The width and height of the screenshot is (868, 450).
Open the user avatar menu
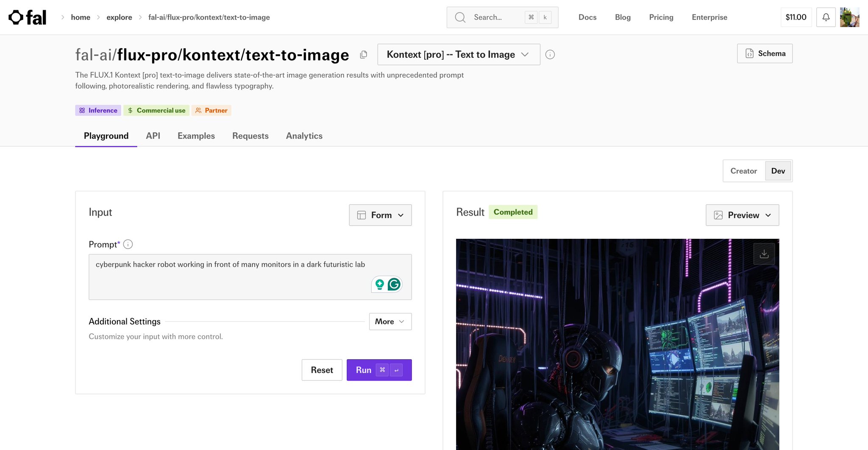(x=849, y=17)
